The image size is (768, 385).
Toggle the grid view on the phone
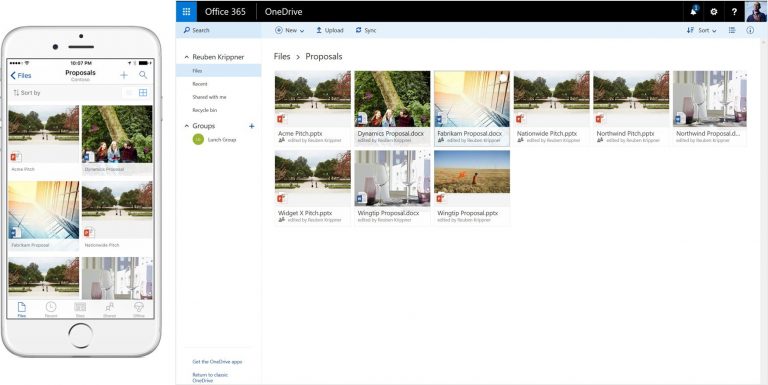click(143, 93)
